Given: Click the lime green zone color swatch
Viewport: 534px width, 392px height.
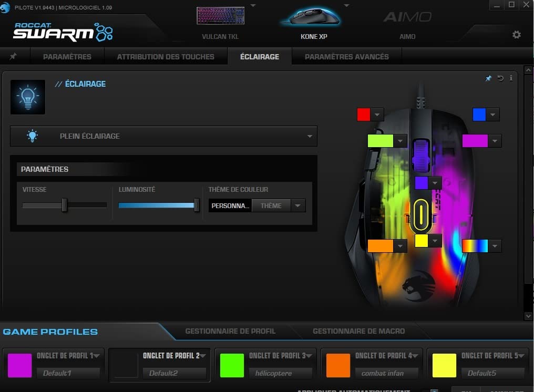Looking at the screenshot, I should [381, 141].
